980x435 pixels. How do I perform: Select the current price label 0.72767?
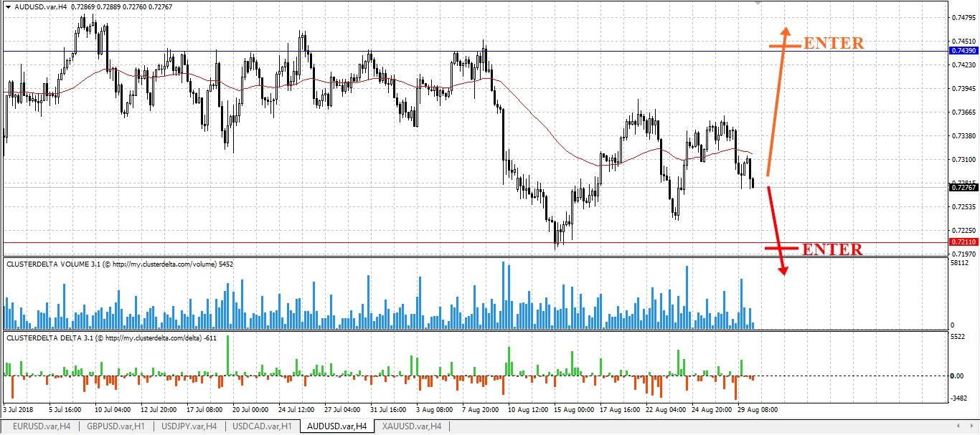click(963, 187)
